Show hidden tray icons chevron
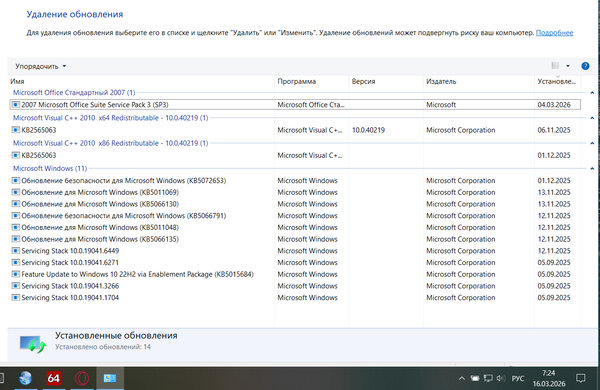The image size is (600, 390). click(462, 378)
